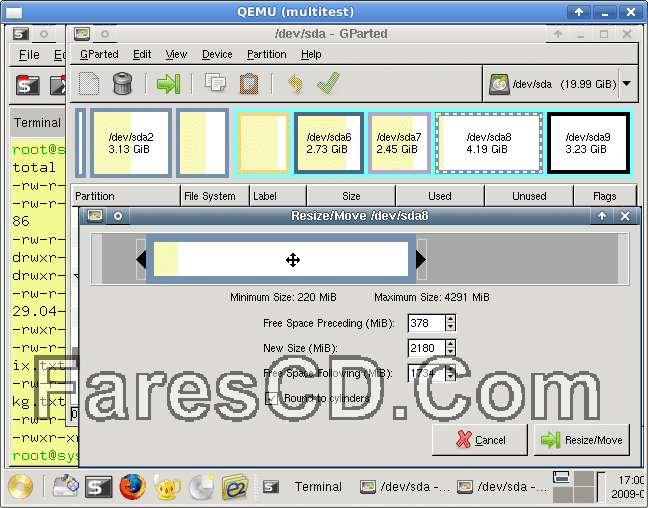Click the desktop settings icon next to start
The image size is (648, 508).
click(x=66, y=486)
